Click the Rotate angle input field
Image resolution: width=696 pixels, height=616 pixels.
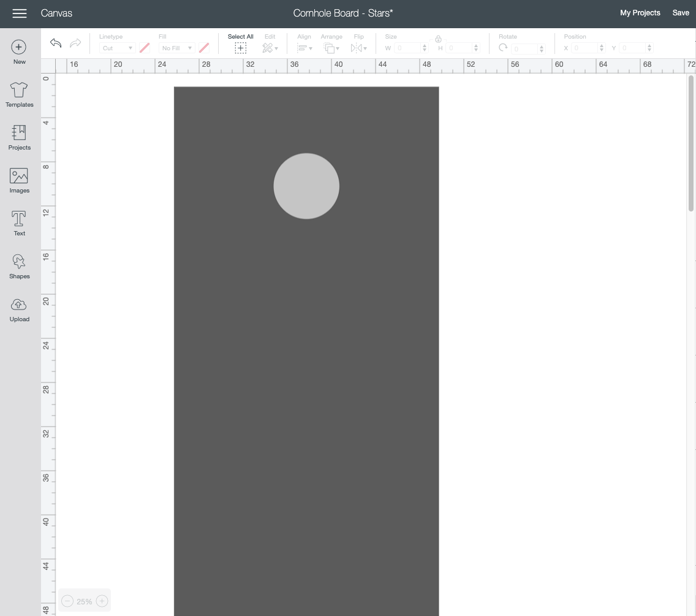(x=524, y=49)
